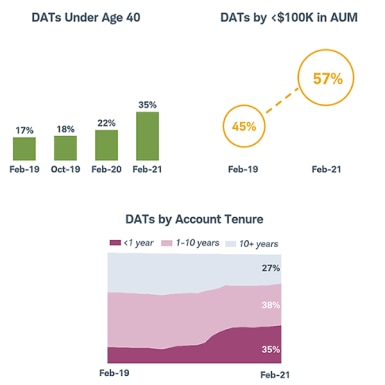Click the 45% orange circle
385x385 pixels.
244,126
